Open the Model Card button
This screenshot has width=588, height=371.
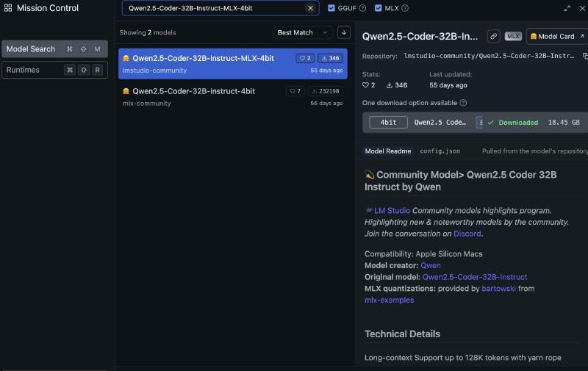[557, 36]
